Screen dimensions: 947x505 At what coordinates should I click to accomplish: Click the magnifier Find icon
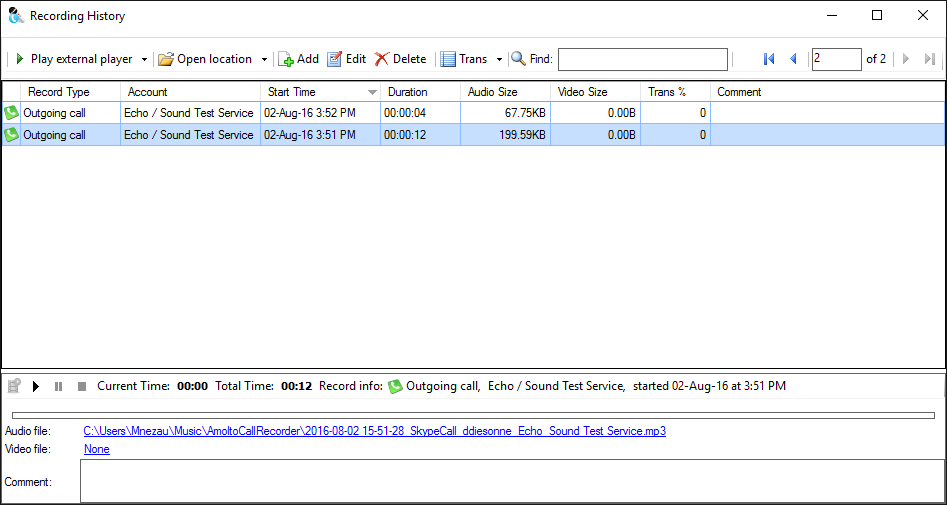click(x=518, y=59)
